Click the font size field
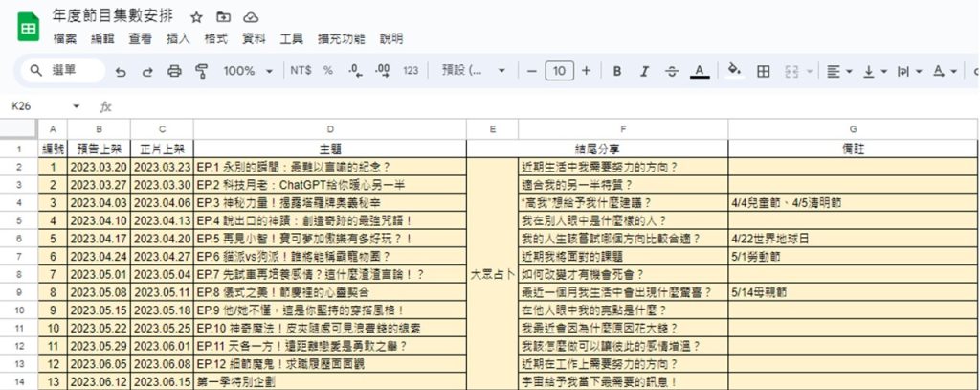The image size is (980, 390). point(559,71)
